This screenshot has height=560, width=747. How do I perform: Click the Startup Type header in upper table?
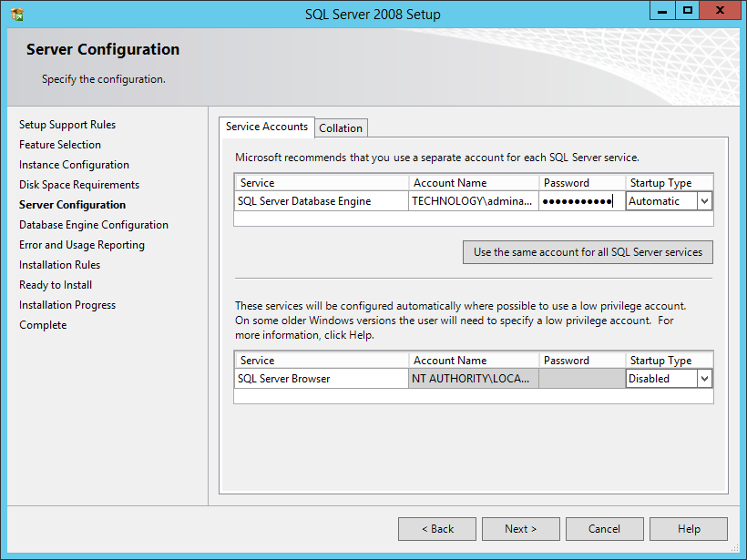(x=669, y=183)
